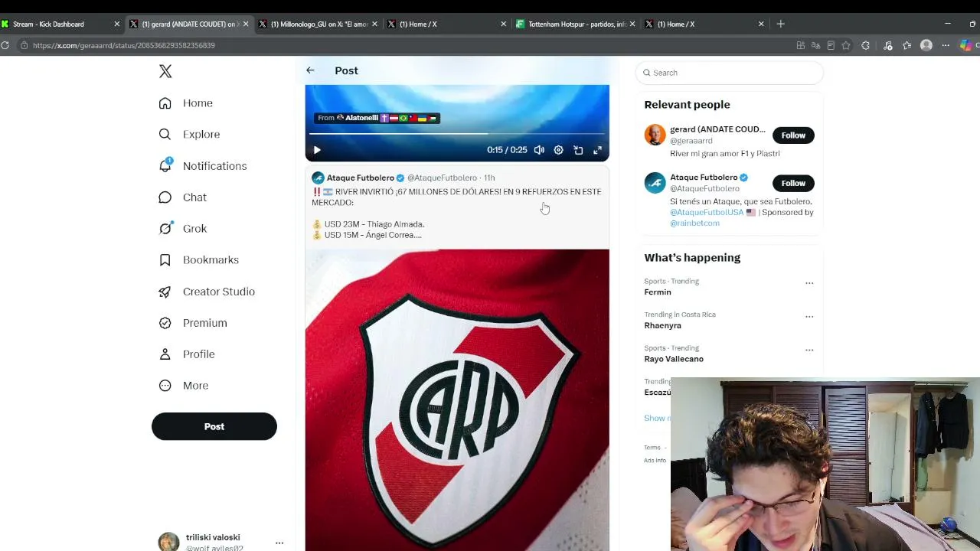Go to Home in the X sidebar

click(185, 103)
